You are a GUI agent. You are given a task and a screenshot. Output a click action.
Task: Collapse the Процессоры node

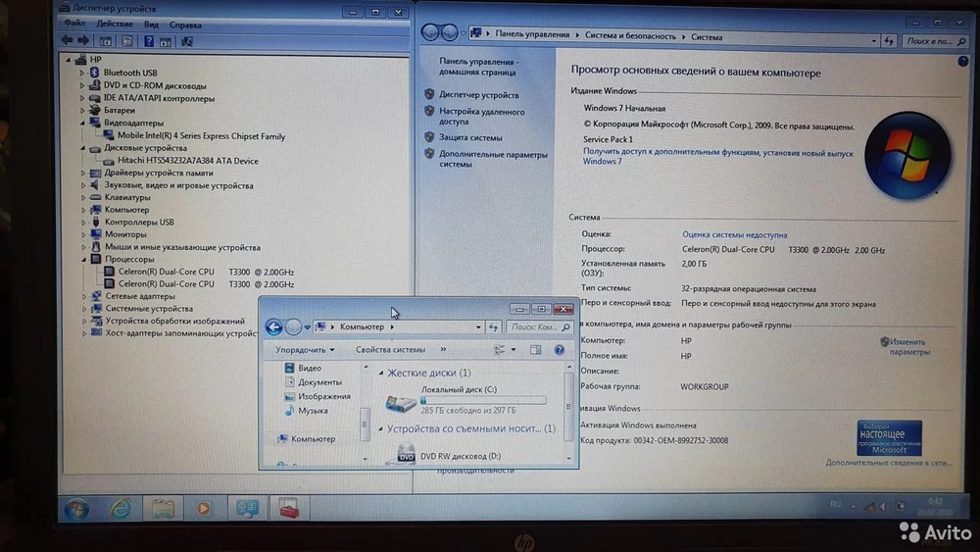83,259
